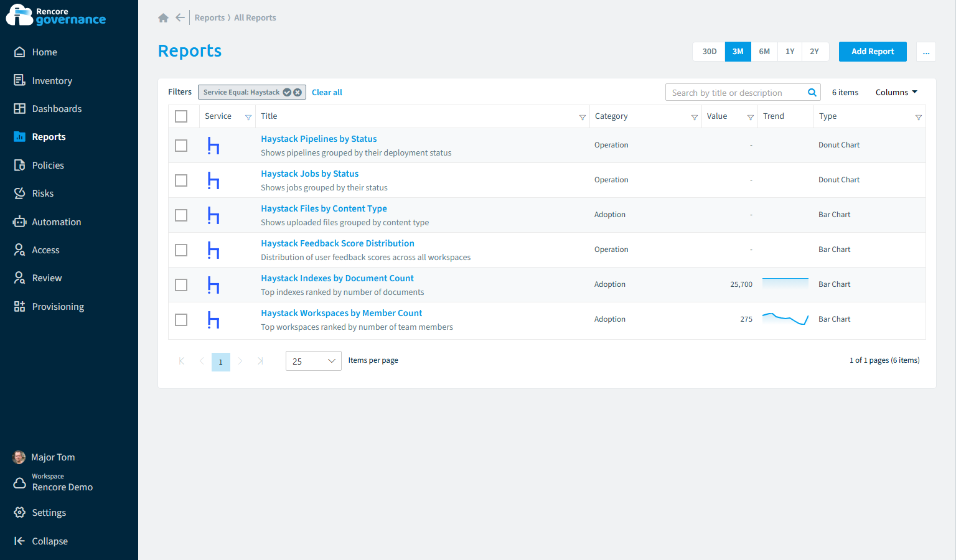Check the Haystack Indexes by Document Count row
956x560 pixels.
[181, 285]
